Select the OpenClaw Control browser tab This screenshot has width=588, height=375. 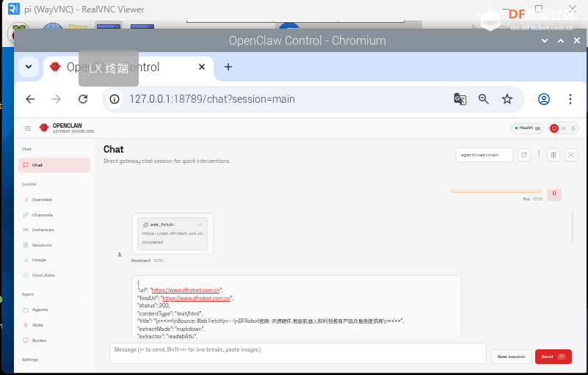pyautogui.click(x=128, y=68)
